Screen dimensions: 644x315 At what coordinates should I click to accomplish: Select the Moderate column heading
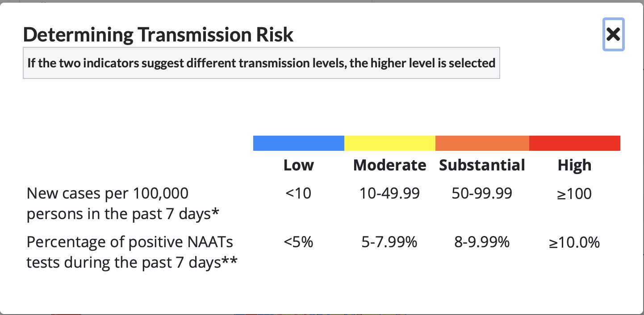click(x=389, y=166)
